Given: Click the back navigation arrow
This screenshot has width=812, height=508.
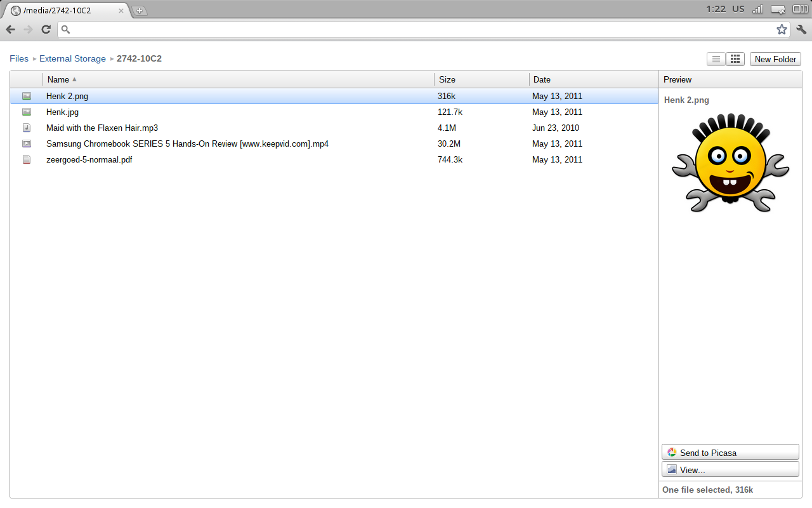Looking at the screenshot, I should coord(11,29).
